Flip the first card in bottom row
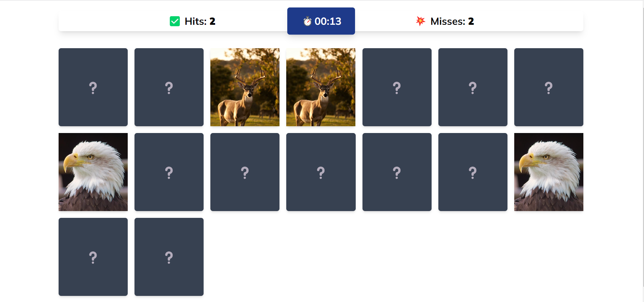The height and width of the screenshot is (302, 644). pyautogui.click(x=93, y=257)
